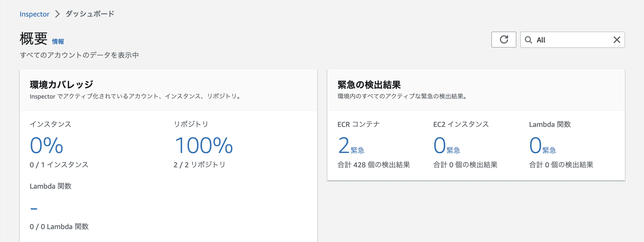Open the Inspector breadcrumb link

tap(34, 14)
